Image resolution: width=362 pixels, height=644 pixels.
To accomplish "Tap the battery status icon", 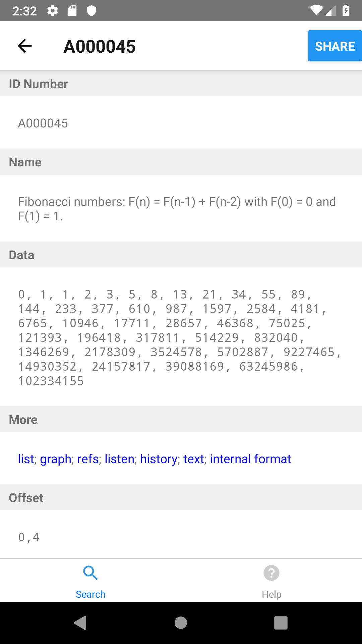I will tap(346, 11).
